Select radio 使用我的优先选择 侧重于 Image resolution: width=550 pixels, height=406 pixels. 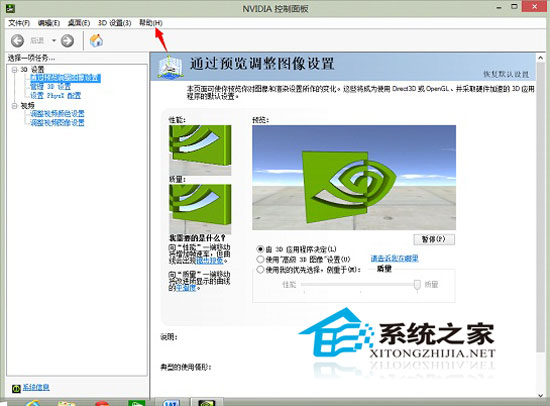(x=260, y=270)
